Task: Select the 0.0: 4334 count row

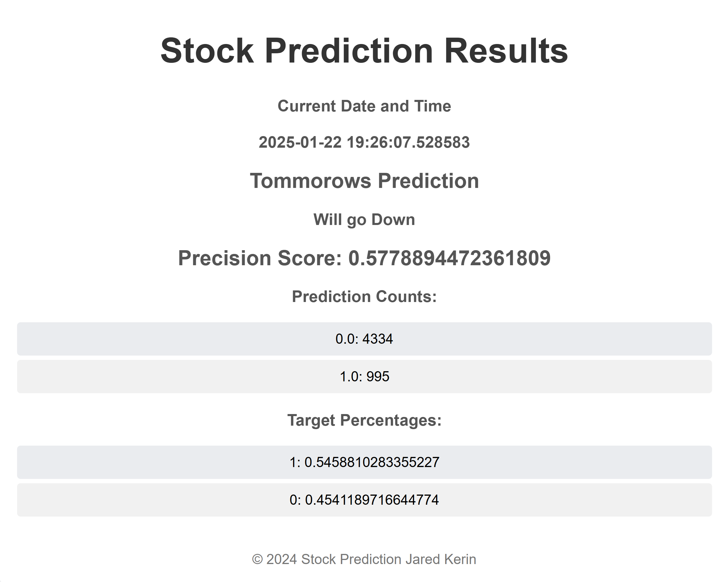Action: 364,338
